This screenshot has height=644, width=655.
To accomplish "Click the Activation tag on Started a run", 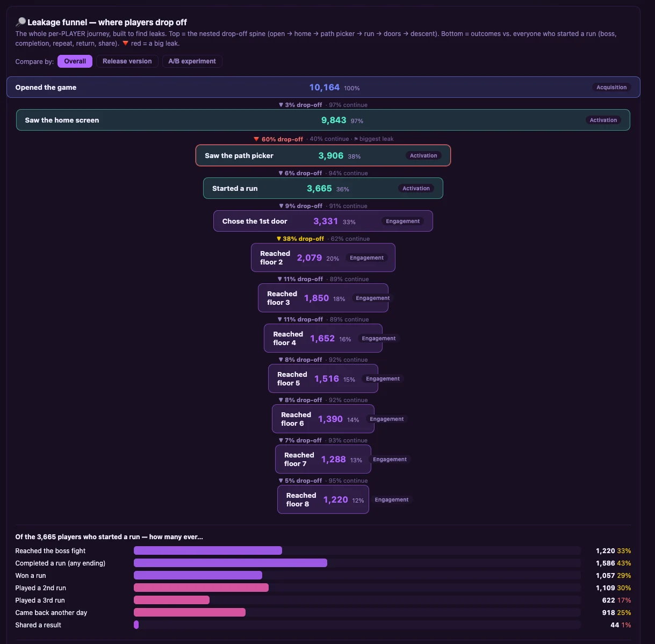I will 416,188.
